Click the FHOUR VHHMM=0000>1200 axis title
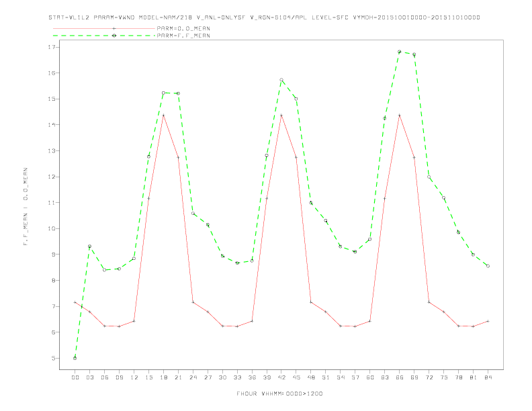 pyautogui.click(x=279, y=394)
